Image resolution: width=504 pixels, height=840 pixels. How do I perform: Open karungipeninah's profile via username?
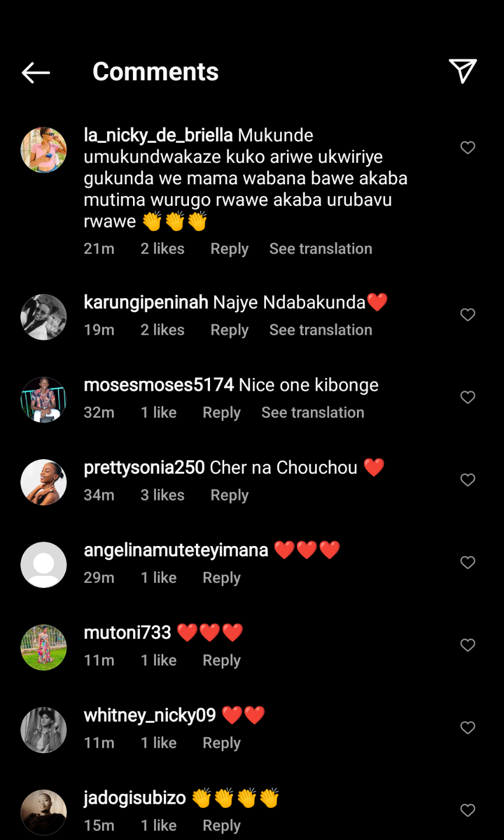(146, 302)
